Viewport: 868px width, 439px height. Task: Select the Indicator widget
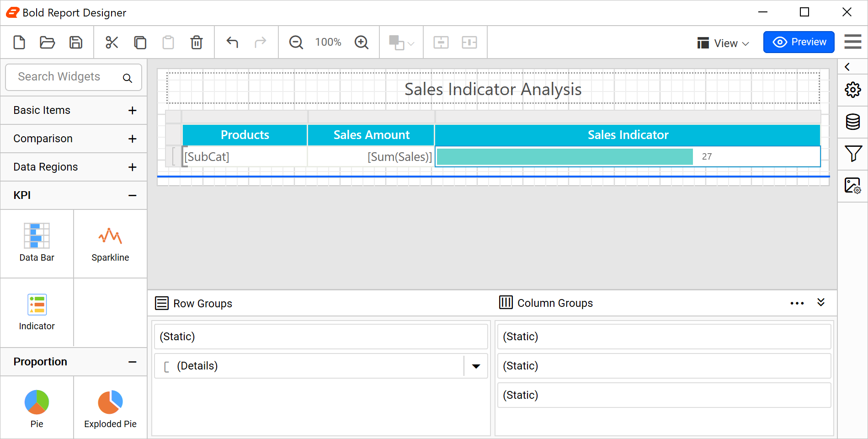[x=37, y=312]
